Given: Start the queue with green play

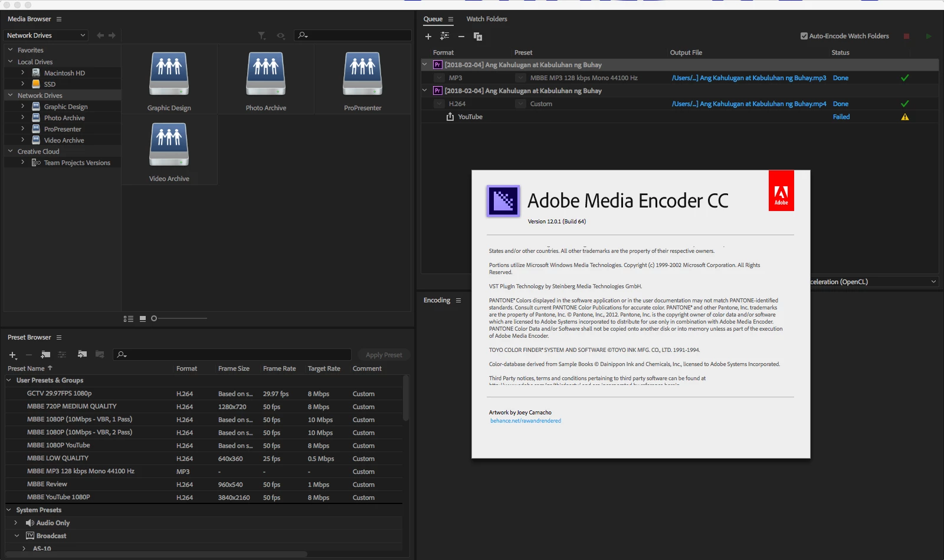Looking at the screenshot, I should pos(929,37).
